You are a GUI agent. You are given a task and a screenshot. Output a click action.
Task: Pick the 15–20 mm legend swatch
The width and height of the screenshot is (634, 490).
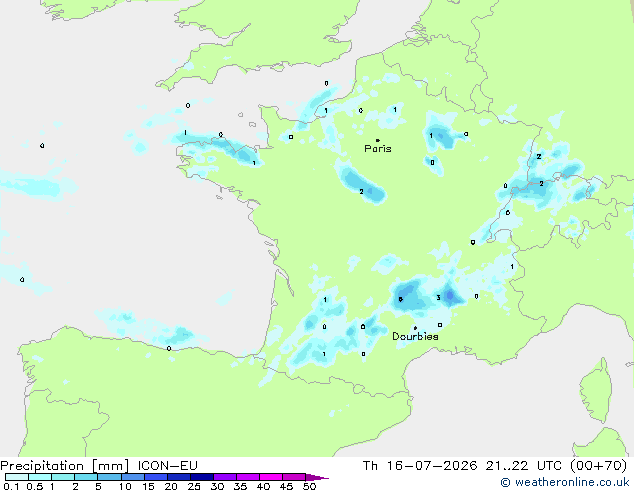[x=156, y=477]
